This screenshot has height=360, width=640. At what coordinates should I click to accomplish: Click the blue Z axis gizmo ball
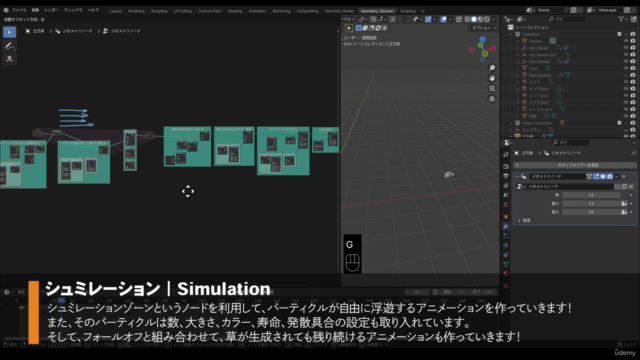point(482,40)
